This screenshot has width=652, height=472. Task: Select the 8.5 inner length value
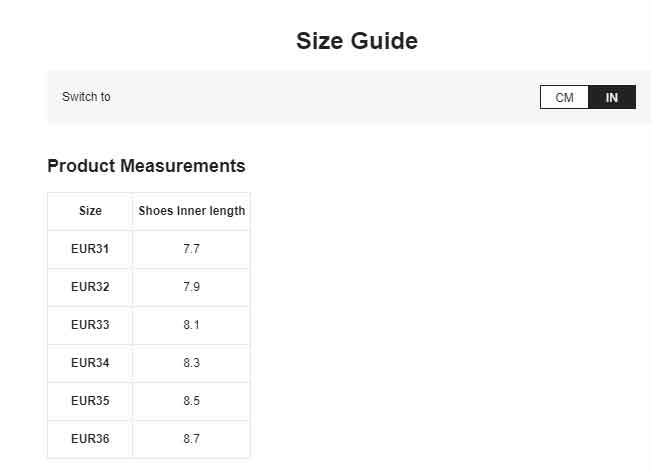click(x=192, y=400)
